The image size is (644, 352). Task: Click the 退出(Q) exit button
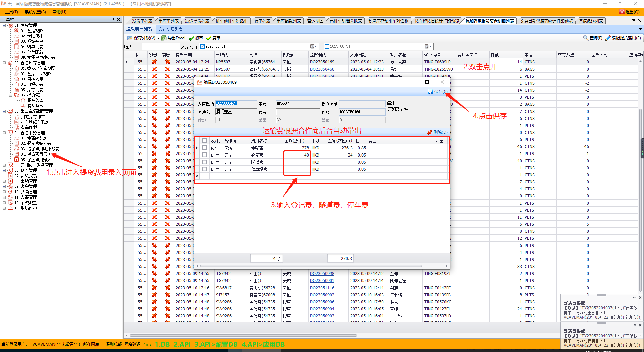pyautogui.click(x=629, y=12)
